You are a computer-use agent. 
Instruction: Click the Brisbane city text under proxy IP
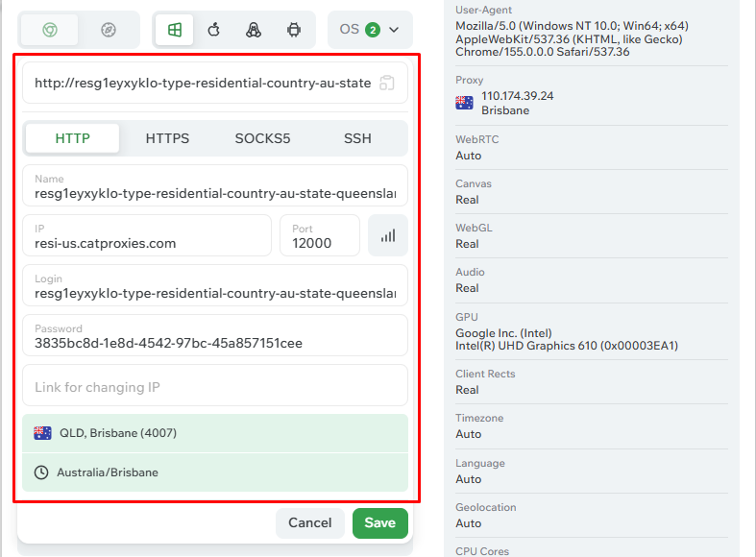(x=505, y=110)
